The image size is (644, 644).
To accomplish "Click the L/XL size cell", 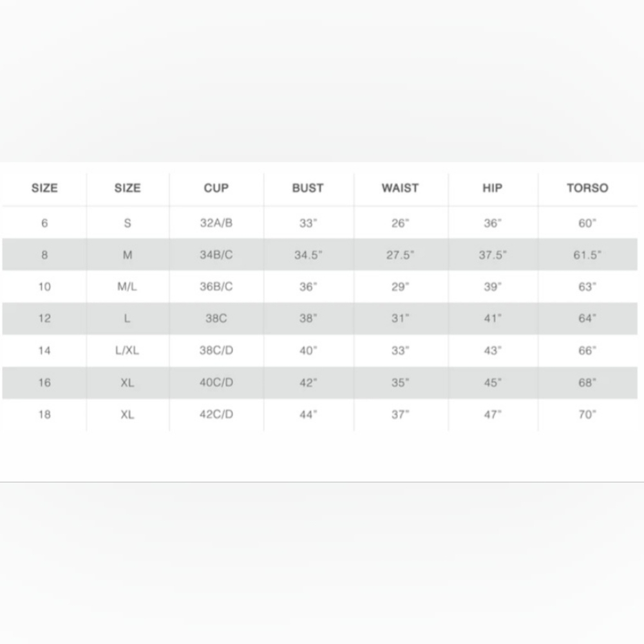I will coord(128,351).
